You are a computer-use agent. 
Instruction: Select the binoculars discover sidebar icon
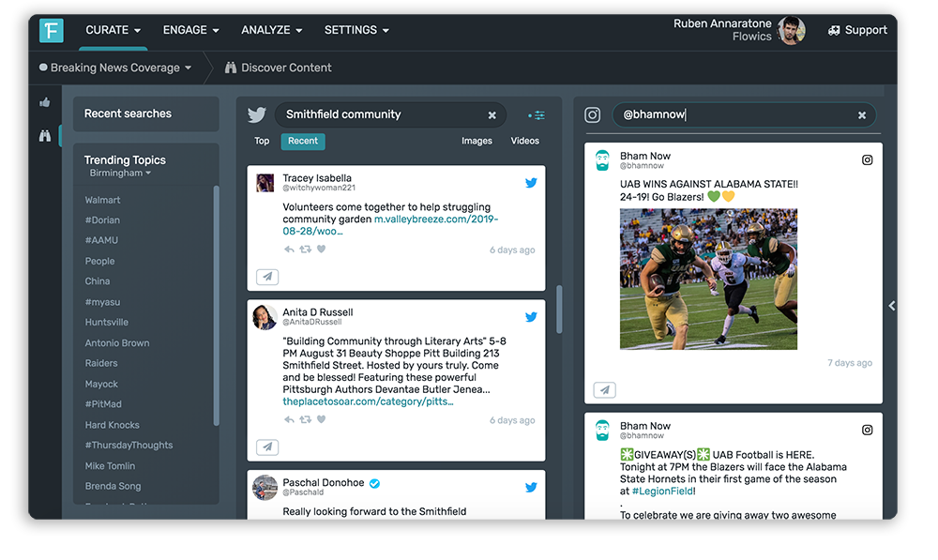(x=45, y=136)
